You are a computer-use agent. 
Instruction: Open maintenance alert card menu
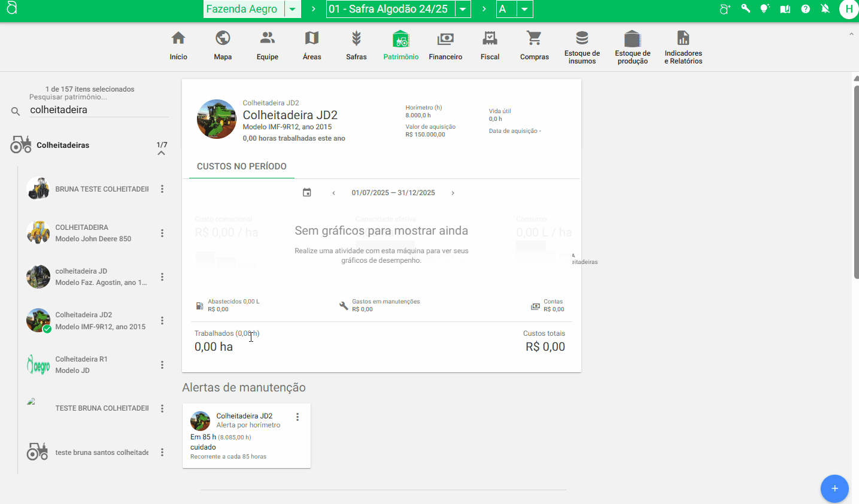coord(298,417)
